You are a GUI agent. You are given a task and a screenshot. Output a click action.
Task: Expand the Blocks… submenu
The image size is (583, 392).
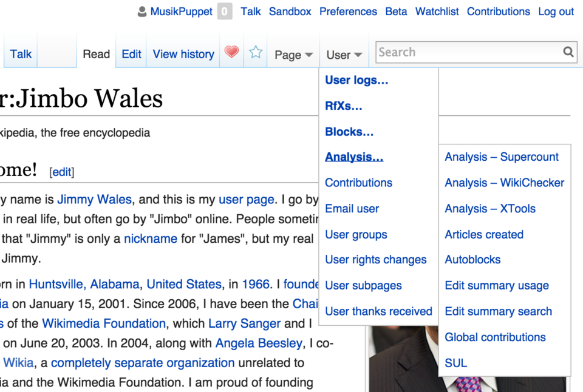tap(349, 132)
